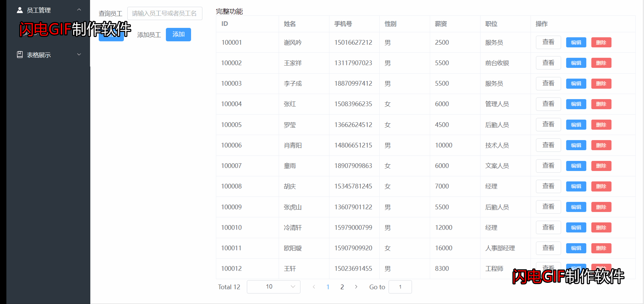Click the blue 添加 employee button

tap(178, 35)
